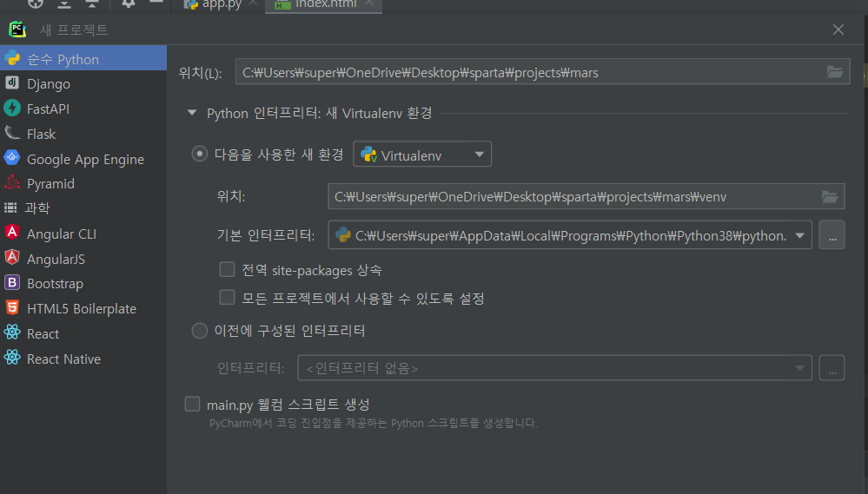
Task: Click the Python 인터프리터: 새 Virtualenv 환경 header
Action: [320, 113]
